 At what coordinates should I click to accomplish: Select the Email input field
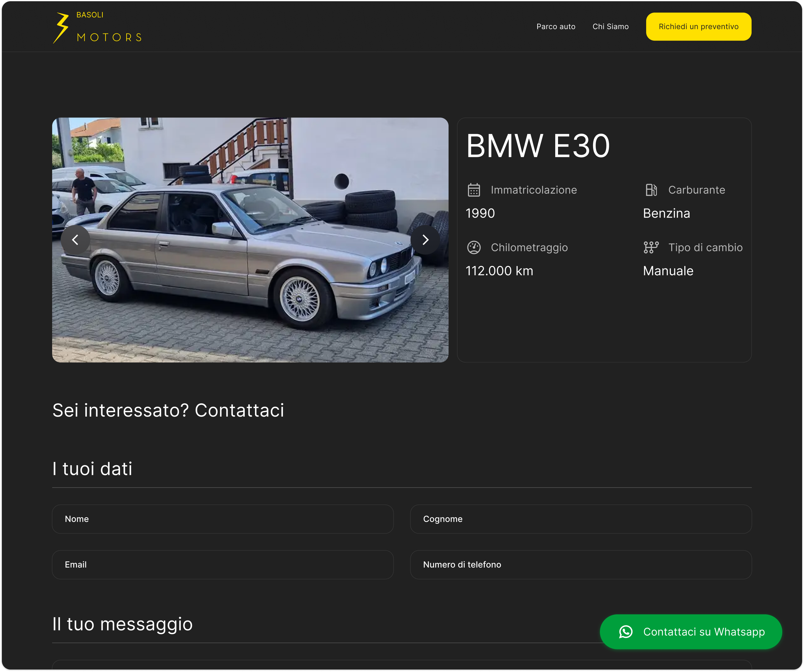pyautogui.click(x=222, y=564)
